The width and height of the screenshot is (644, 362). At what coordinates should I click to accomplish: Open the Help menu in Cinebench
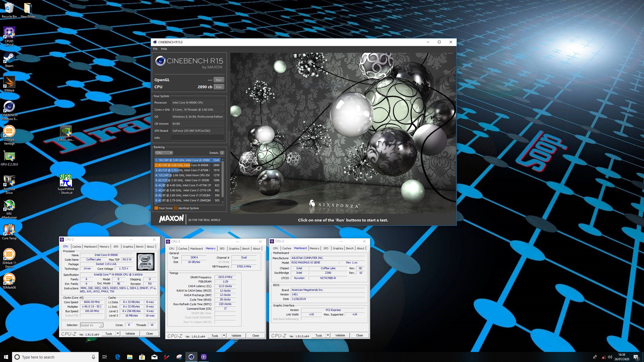point(164,49)
